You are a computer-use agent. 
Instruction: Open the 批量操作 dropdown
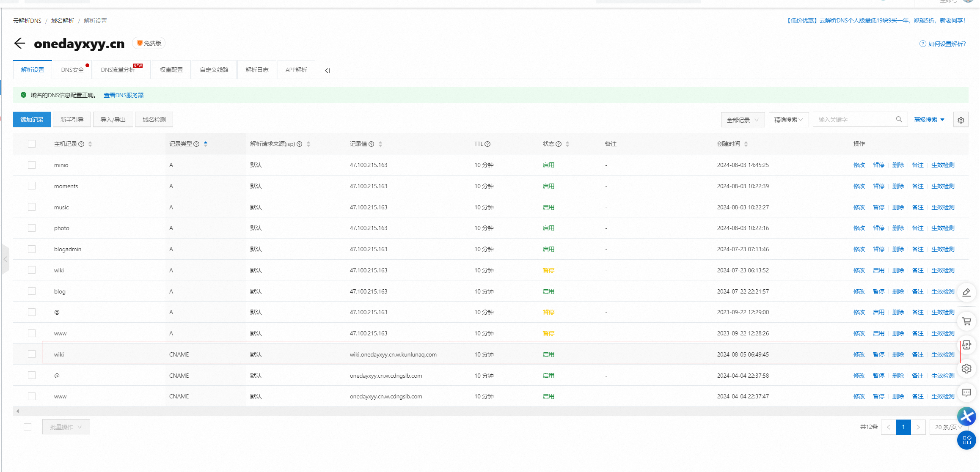(x=66, y=427)
